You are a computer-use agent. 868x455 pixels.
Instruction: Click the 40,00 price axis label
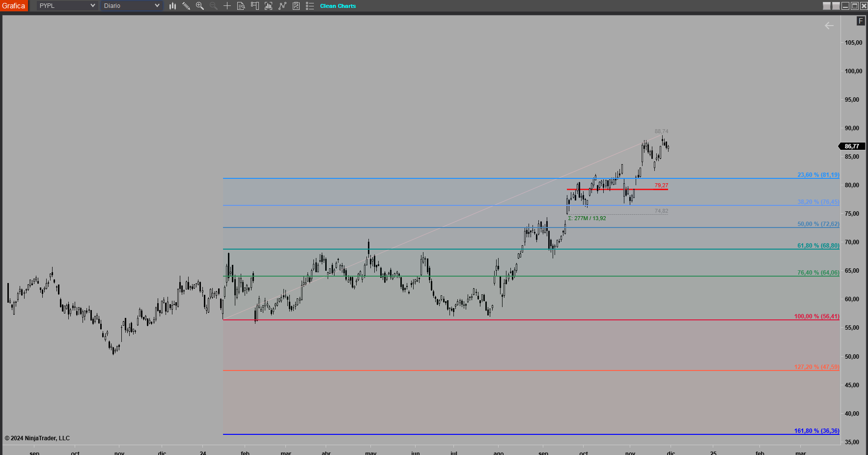pyautogui.click(x=852, y=414)
